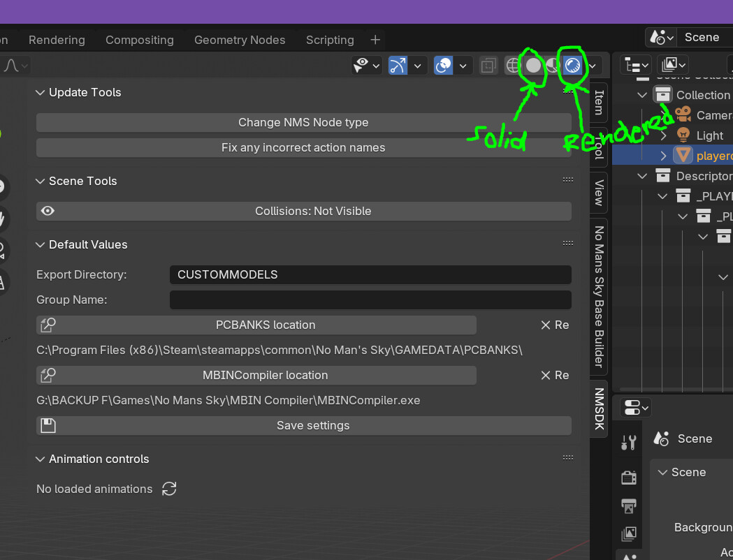Enable snapping magnet toggle in header
Viewport: 733px width, 560px height.
[x=397, y=65]
